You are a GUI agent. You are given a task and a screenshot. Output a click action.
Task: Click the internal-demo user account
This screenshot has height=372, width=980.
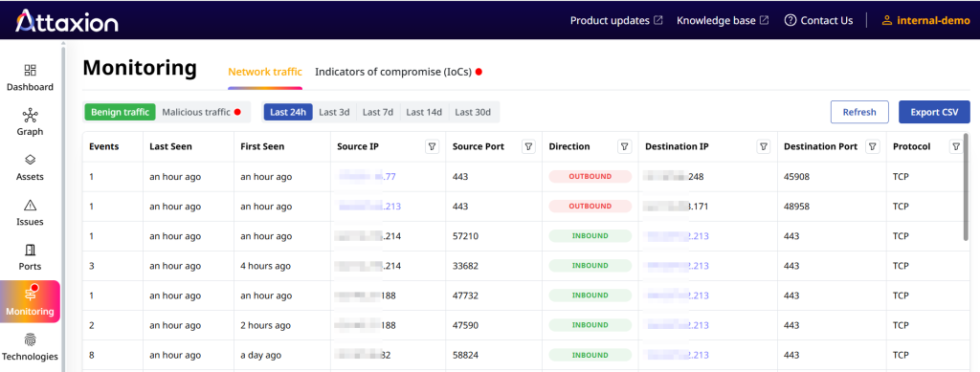(x=925, y=21)
